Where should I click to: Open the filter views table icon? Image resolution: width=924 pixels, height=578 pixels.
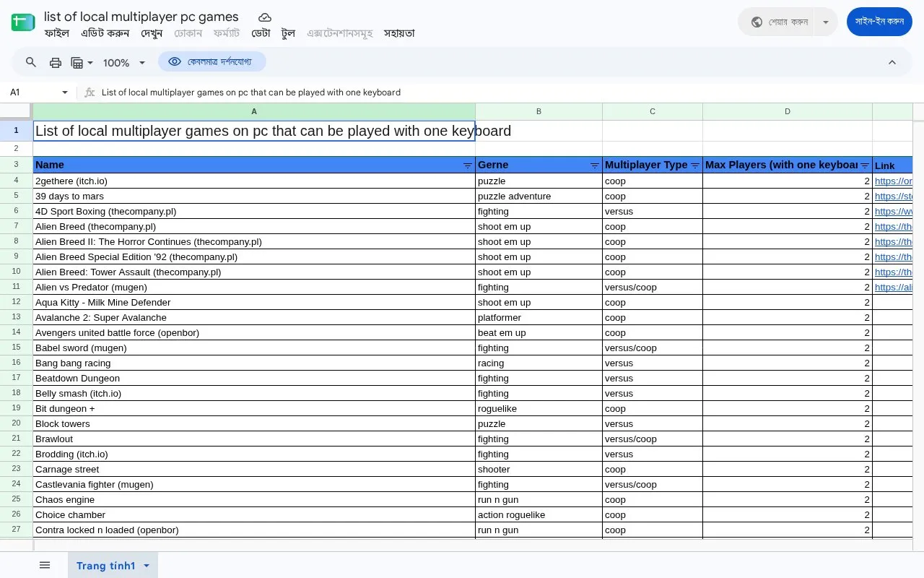77,63
